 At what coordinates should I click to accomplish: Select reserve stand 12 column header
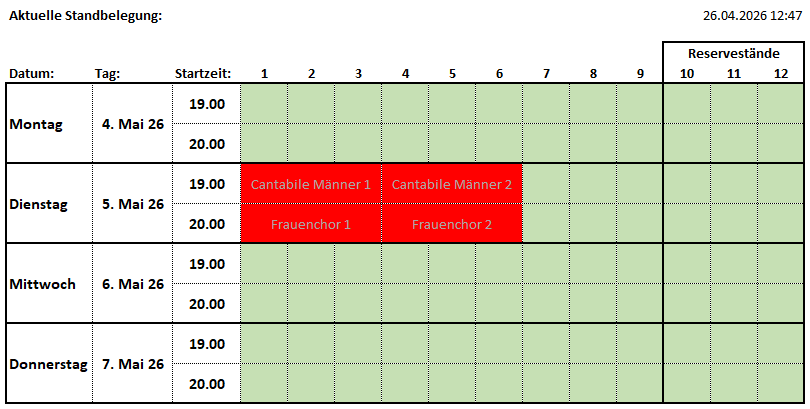pos(781,73)
